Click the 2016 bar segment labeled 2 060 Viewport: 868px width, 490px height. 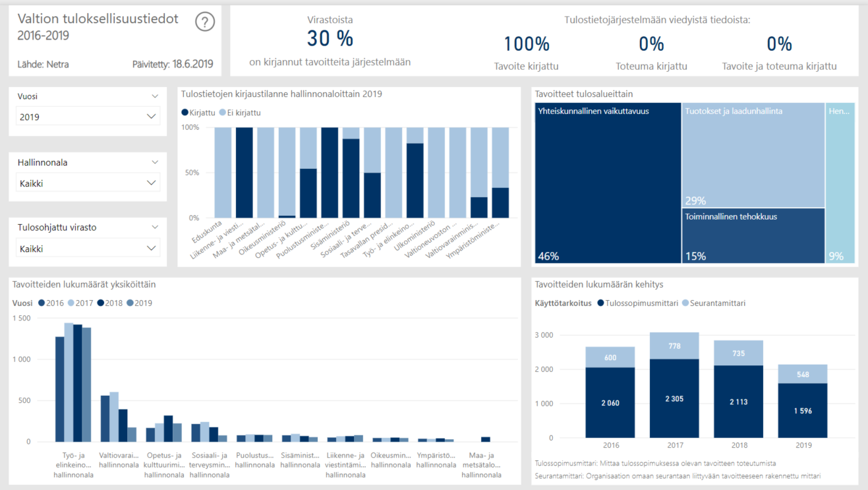[x=610, y=402]
